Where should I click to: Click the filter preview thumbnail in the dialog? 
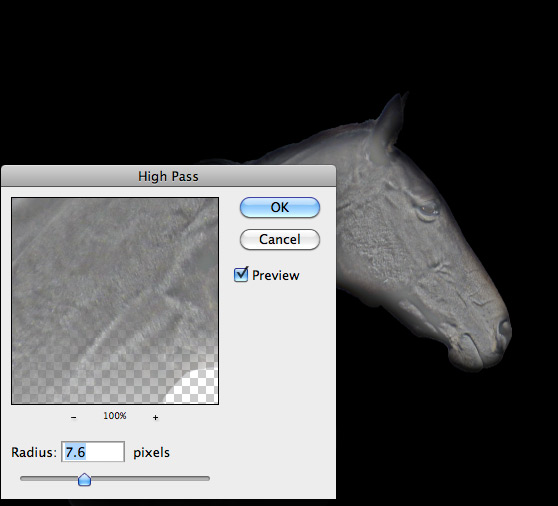pos(115,301)
